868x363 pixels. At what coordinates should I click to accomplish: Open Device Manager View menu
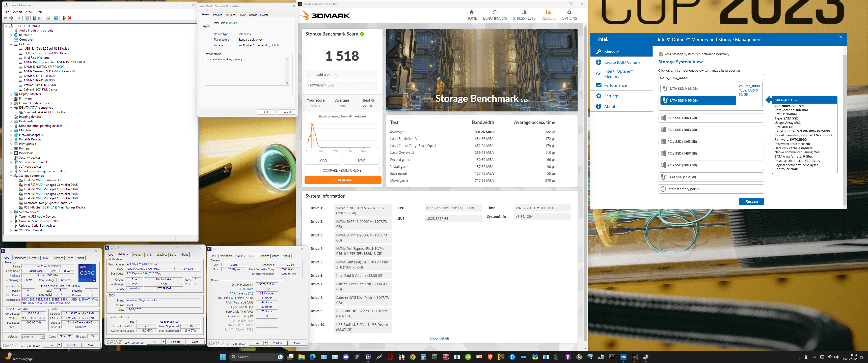coord(29,12)
